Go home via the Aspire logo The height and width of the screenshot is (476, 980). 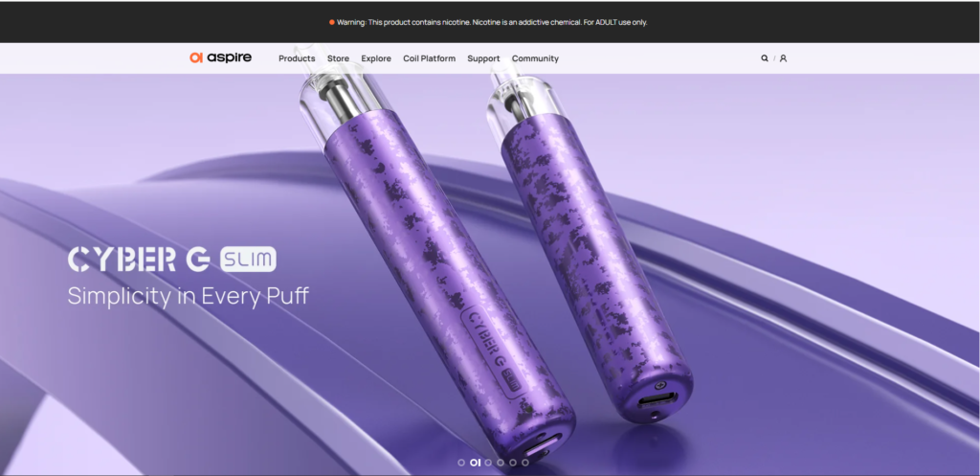point(221,57)
